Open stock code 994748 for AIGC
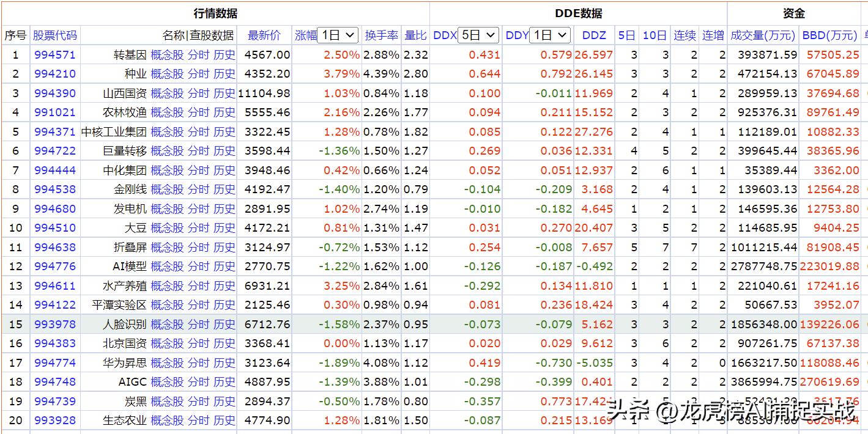 (54, 382)
